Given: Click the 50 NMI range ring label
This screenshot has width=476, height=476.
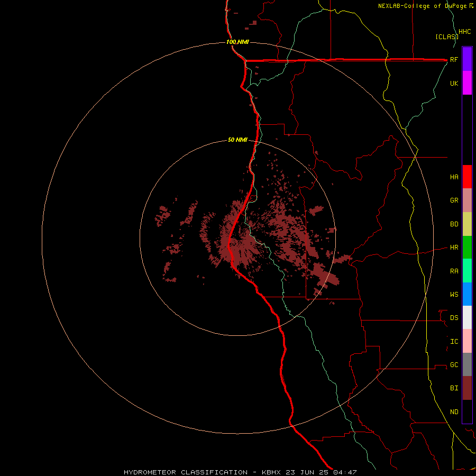Looking at the screenshot, I should click(237, 140).
